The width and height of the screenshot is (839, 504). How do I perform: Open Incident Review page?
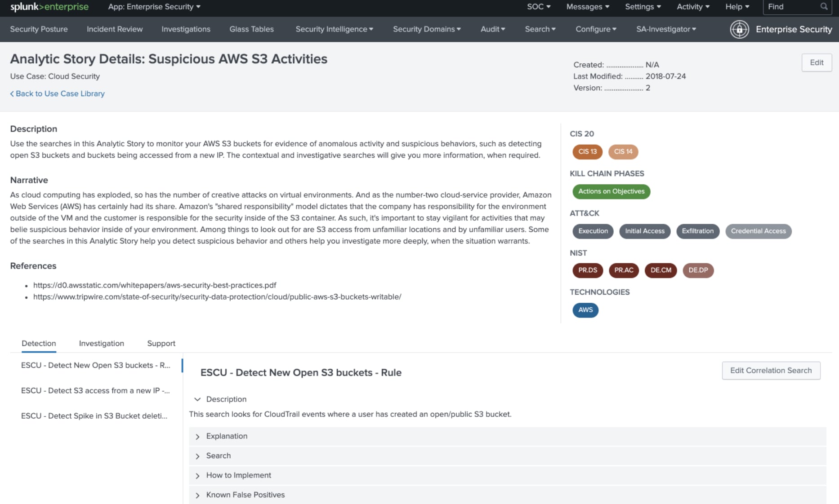115,29
